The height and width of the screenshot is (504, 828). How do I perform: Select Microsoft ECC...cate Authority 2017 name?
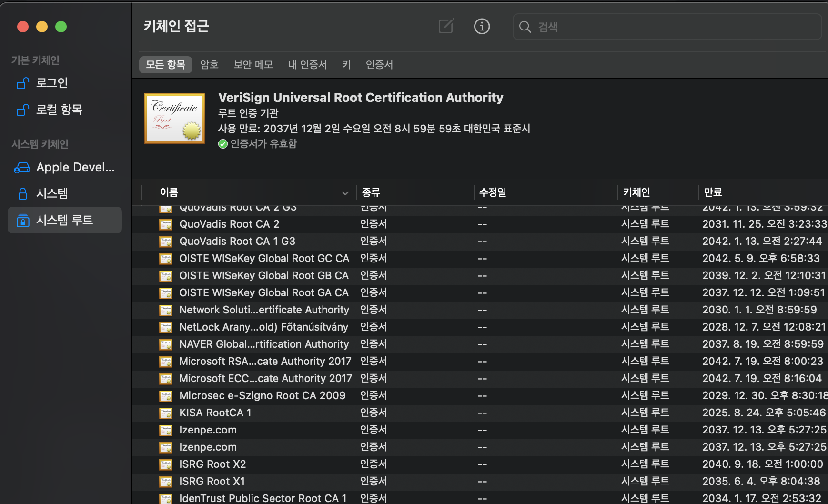265,378
